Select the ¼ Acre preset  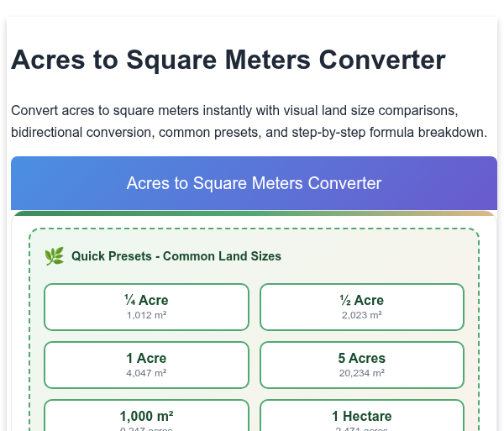pos(146,307)
